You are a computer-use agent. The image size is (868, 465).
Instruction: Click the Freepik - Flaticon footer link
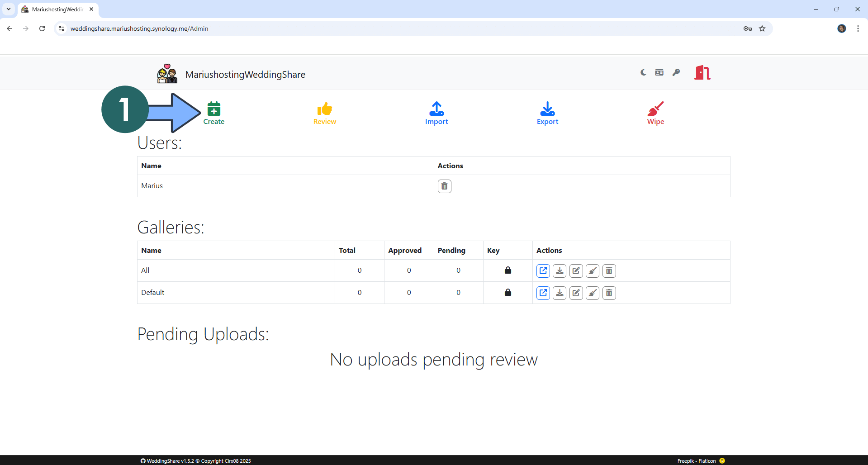tap(697, 461)
